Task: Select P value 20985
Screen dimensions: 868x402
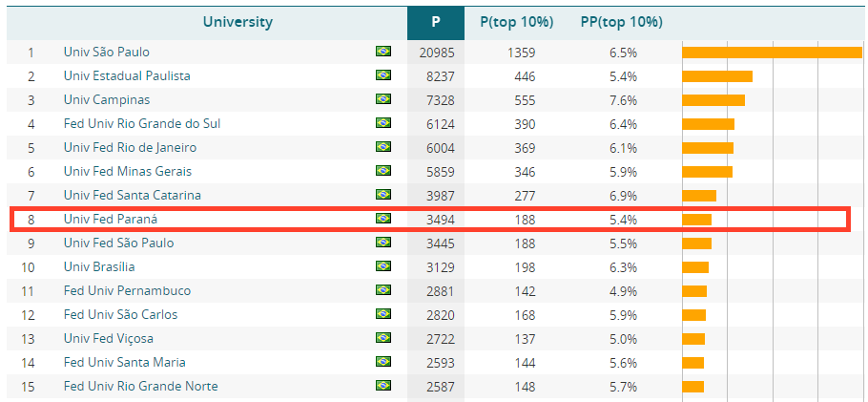Action: click(x=437, y=53)
